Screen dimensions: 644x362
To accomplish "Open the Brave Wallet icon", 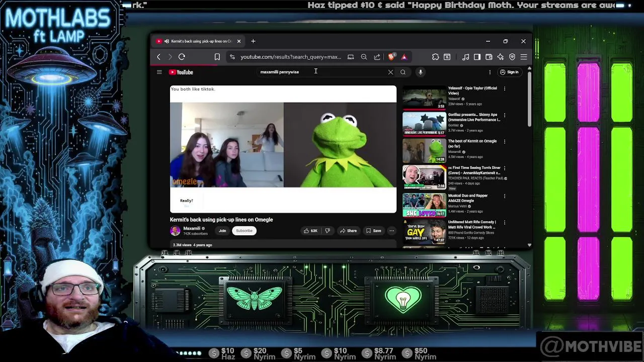I will click(489, 57).
